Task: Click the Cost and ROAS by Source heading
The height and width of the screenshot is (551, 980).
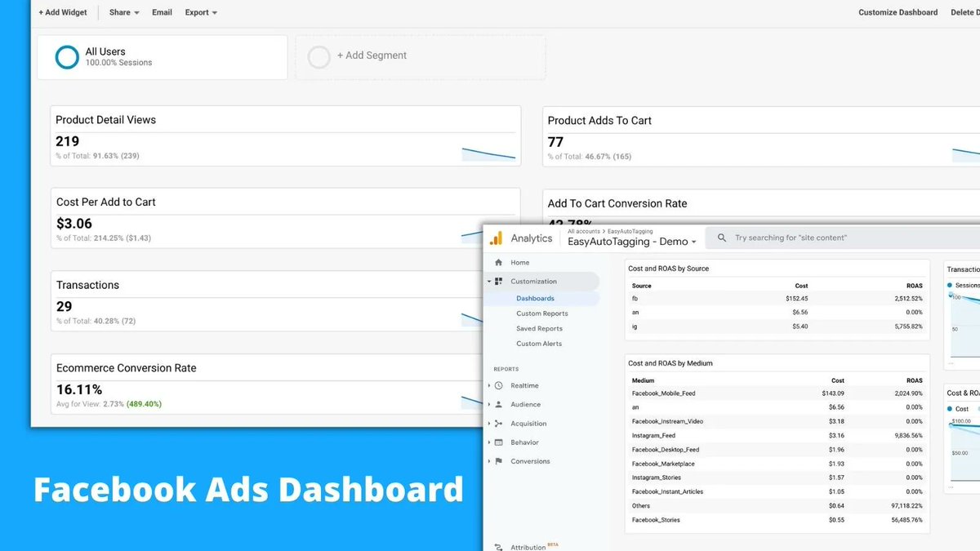Action: [668, 269]
